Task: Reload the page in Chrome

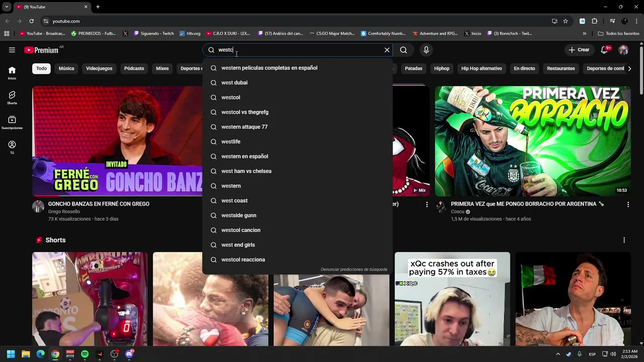Action: (31, 21)
